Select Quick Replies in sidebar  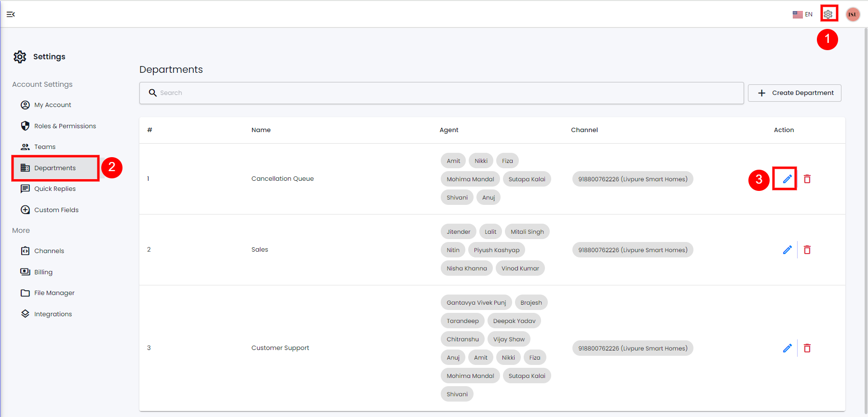point(54,189)
